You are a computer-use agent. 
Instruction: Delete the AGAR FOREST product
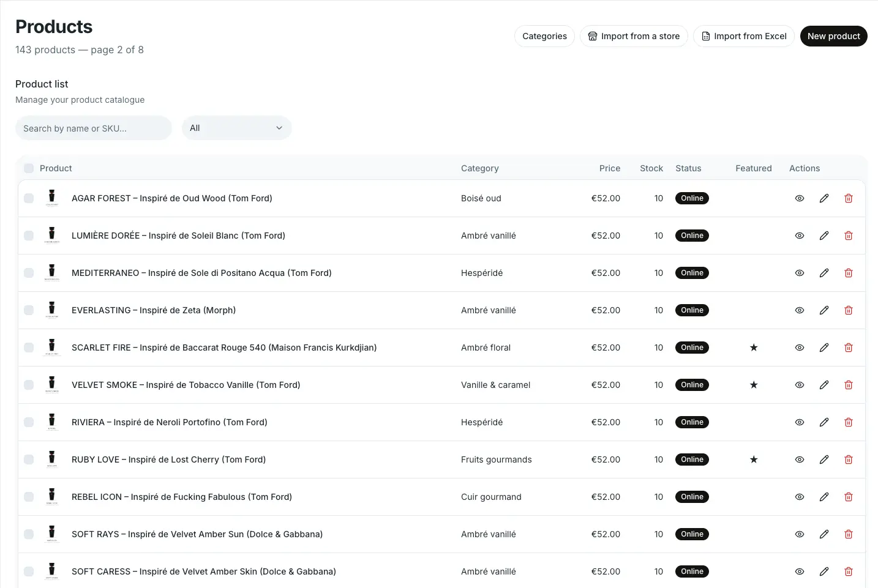coord(849,198)
